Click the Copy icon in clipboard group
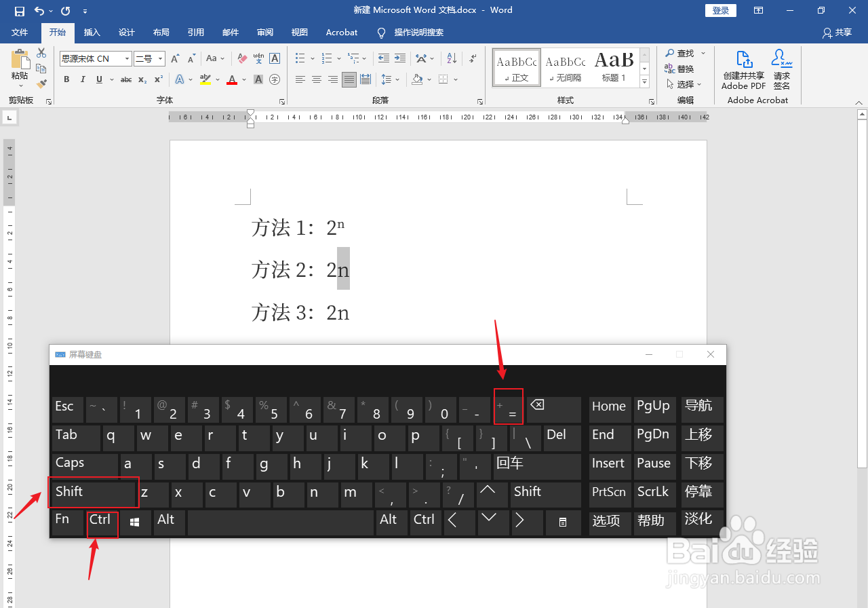 [41, 69]
